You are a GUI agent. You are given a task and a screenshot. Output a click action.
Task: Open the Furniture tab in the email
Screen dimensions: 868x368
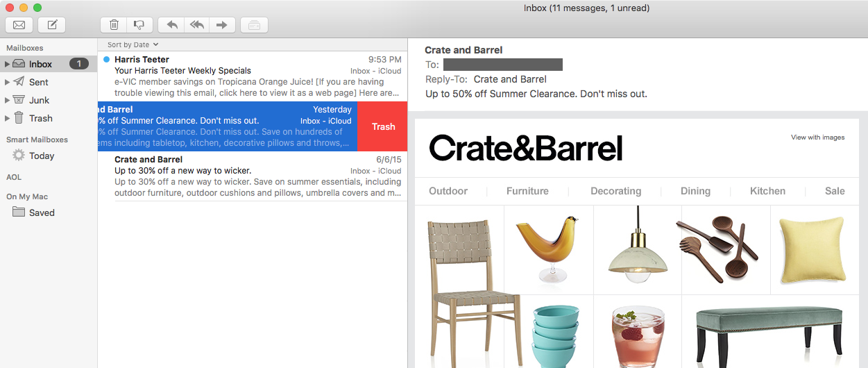point(527,191)
